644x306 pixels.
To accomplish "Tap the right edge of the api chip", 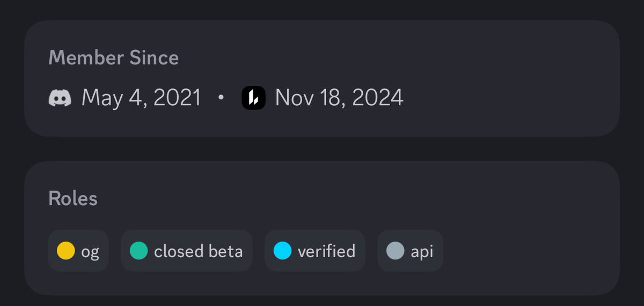I will [x=440, y=251].
